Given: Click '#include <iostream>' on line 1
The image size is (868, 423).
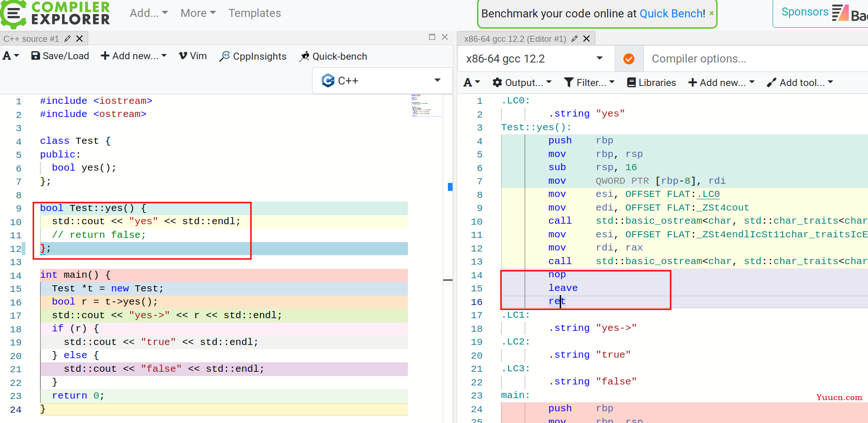Looking at the screenshot, I should [96, 101].
